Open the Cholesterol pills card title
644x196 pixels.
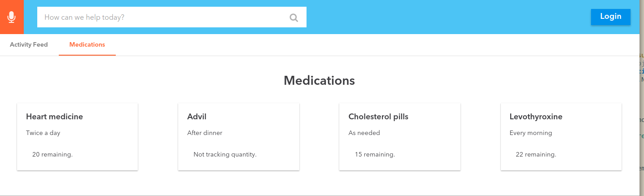click(378, 117)
